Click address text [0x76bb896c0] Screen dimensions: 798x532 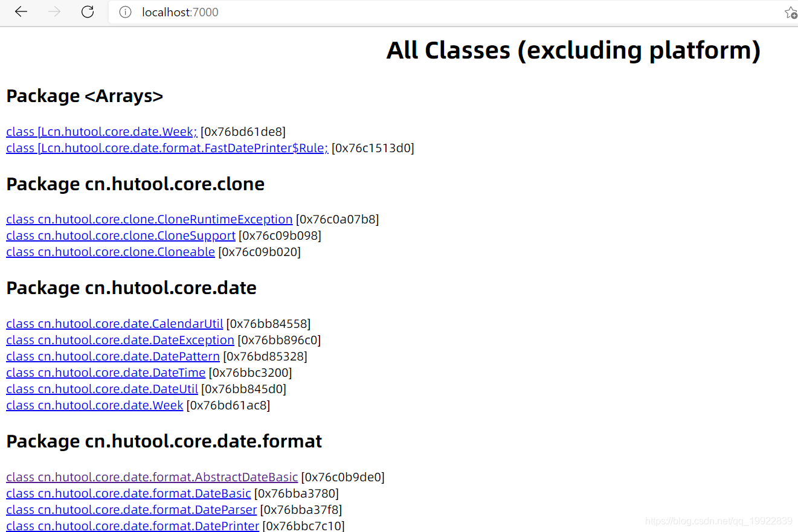[279, 340]
